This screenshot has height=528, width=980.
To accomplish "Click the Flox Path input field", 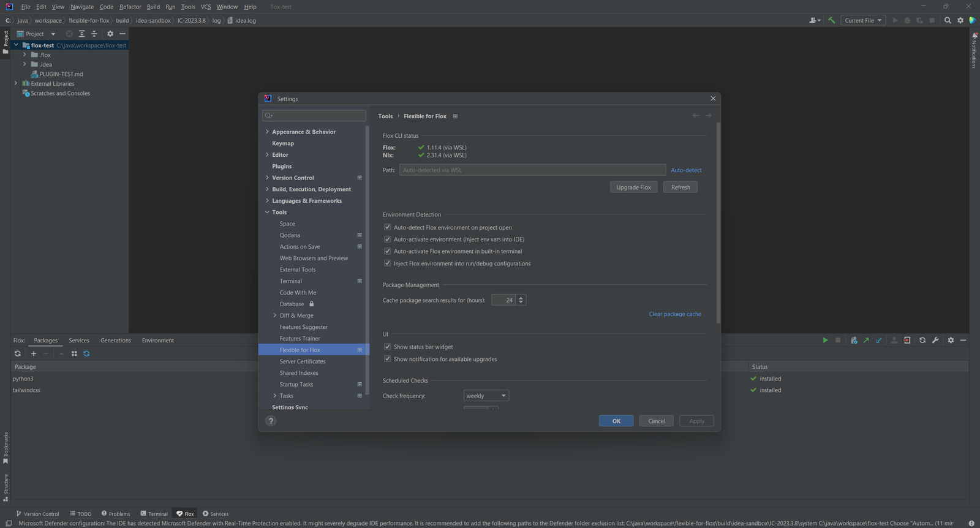I will 532,170.
